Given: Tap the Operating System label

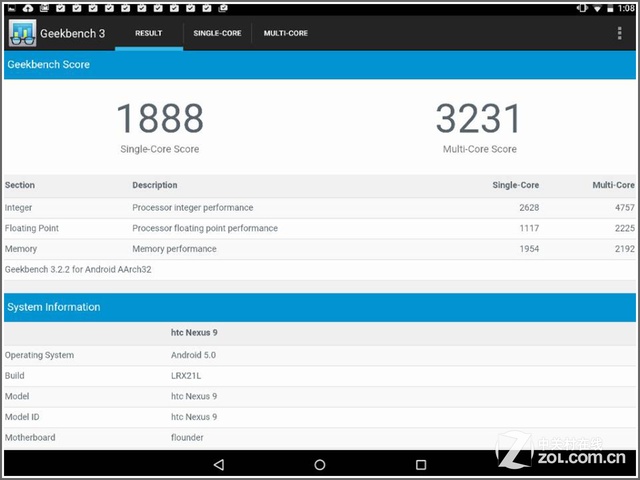Looking at the screenshot, I should tap(39, 355).
